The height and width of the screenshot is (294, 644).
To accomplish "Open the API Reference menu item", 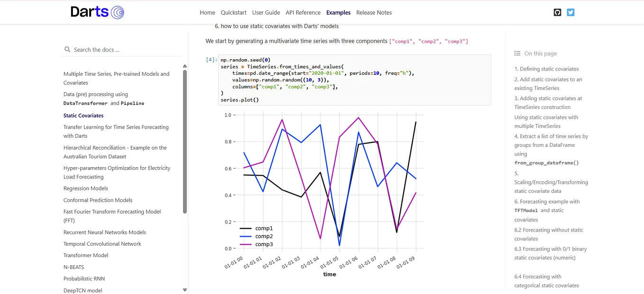I will point(303,12).
